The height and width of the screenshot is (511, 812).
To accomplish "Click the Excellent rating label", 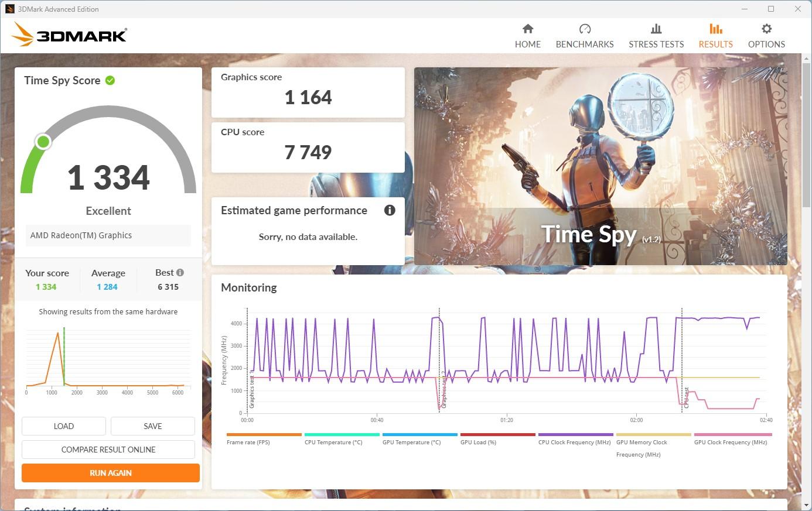I will 108,211.
